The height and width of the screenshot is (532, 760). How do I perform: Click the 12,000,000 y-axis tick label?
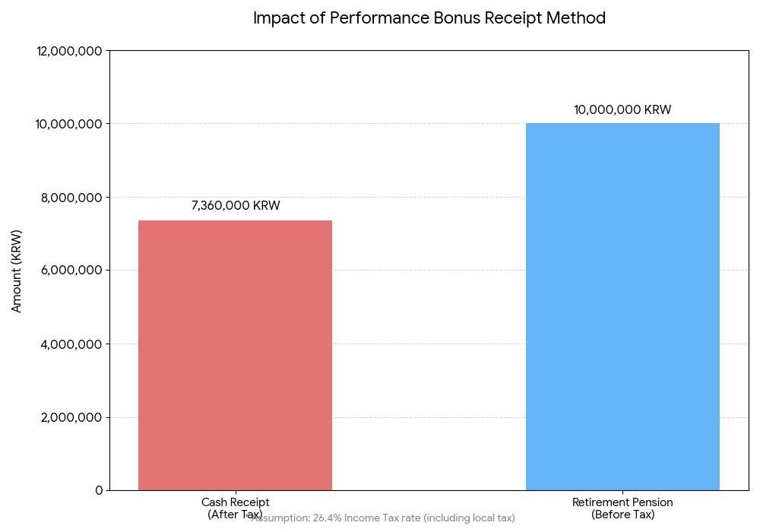pos(69,51)
